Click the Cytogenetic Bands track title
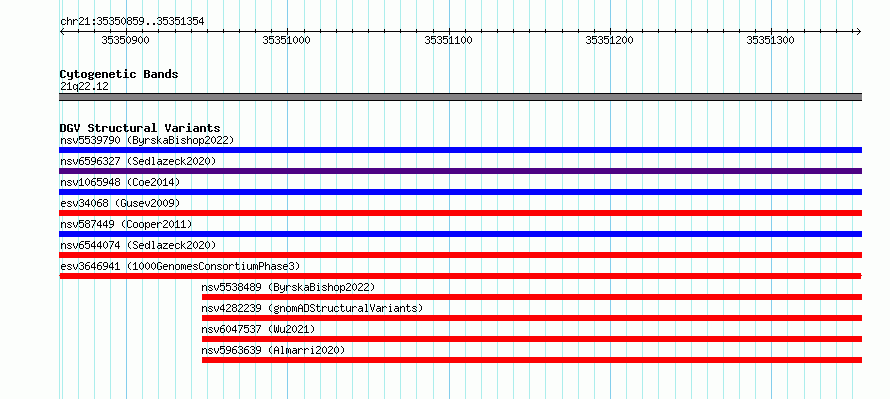Viewport: 890px width, 399px height. coord(119,74)
